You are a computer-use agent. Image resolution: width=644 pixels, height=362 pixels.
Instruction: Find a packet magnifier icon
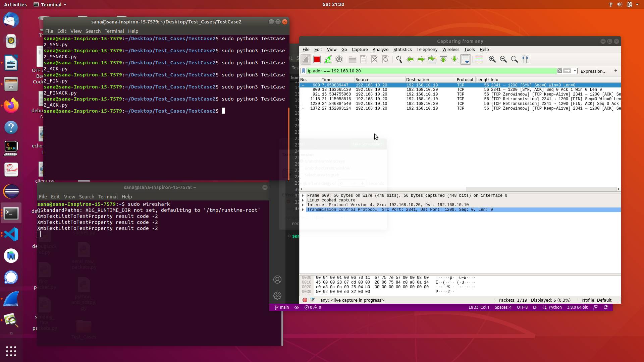pyautogui.click(x=399, y=59)
